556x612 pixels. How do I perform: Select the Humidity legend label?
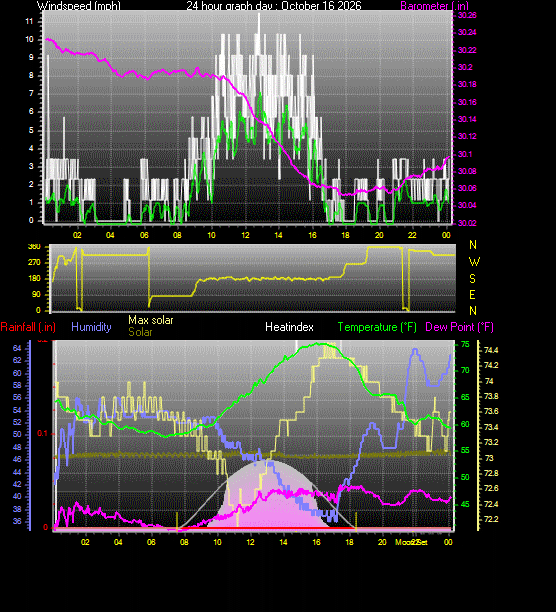point(91,327)
